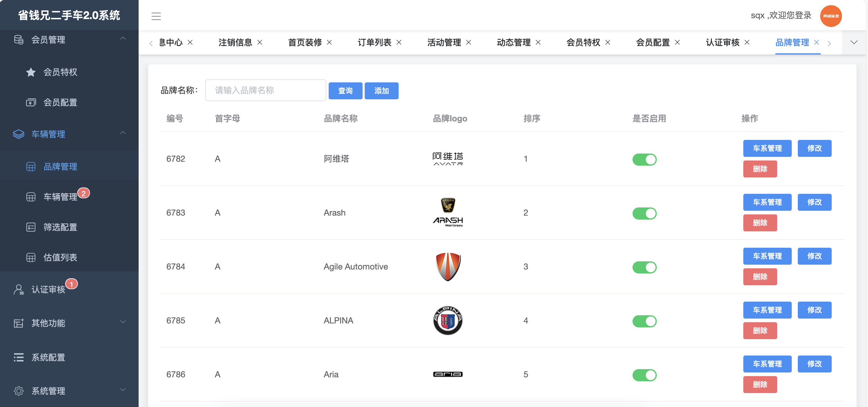
Task: Switch to the 首页装修 tab
Action: (x=305, y=42)
